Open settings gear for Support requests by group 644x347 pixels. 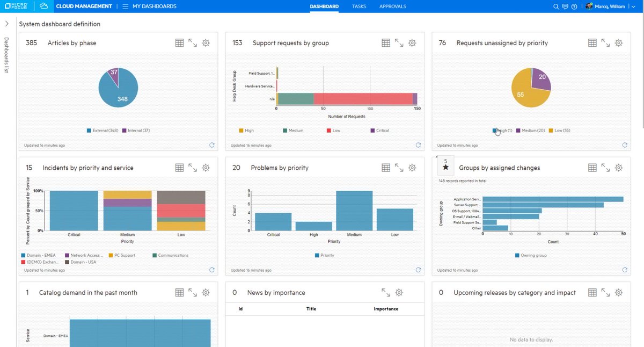click(x=412, y=43)
